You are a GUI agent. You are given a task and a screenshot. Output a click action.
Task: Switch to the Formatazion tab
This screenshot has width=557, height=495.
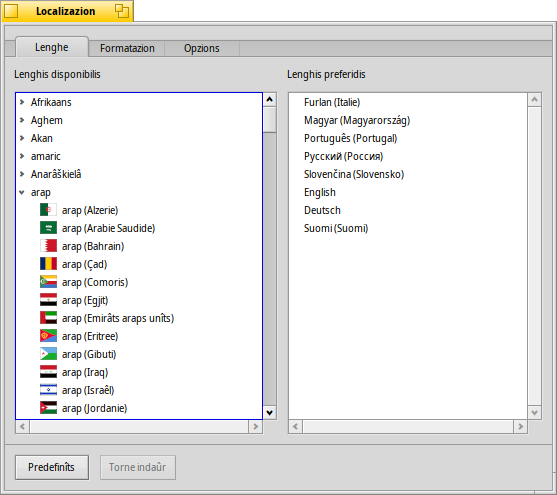pos(127,48)
